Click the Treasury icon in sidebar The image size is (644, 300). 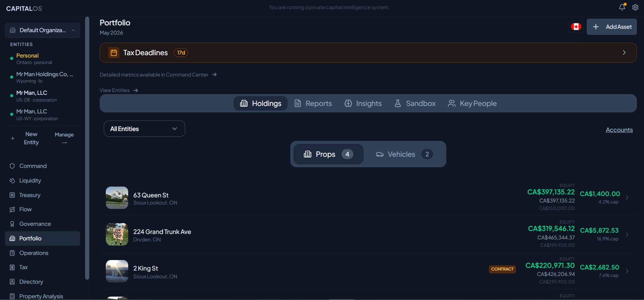click(12, 195)
